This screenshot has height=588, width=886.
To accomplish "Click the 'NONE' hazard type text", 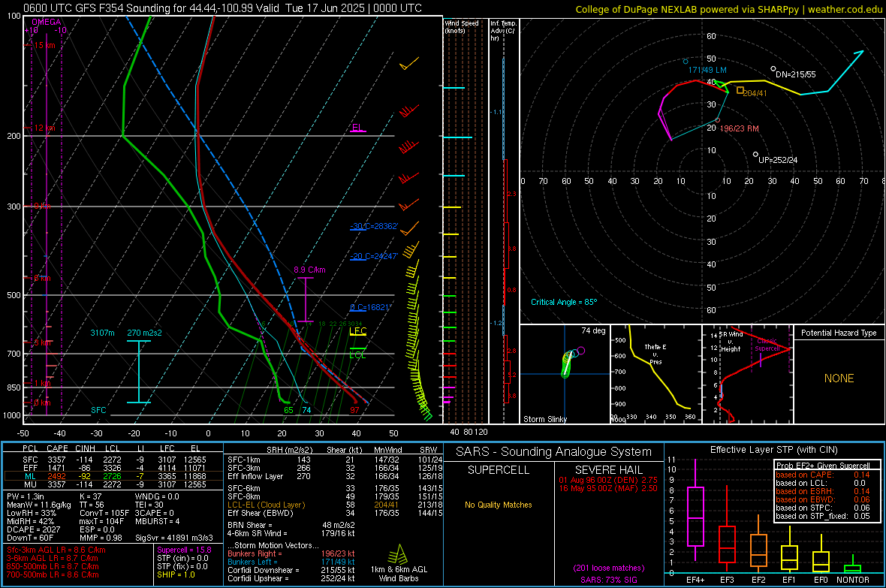I will coord(839,378).
